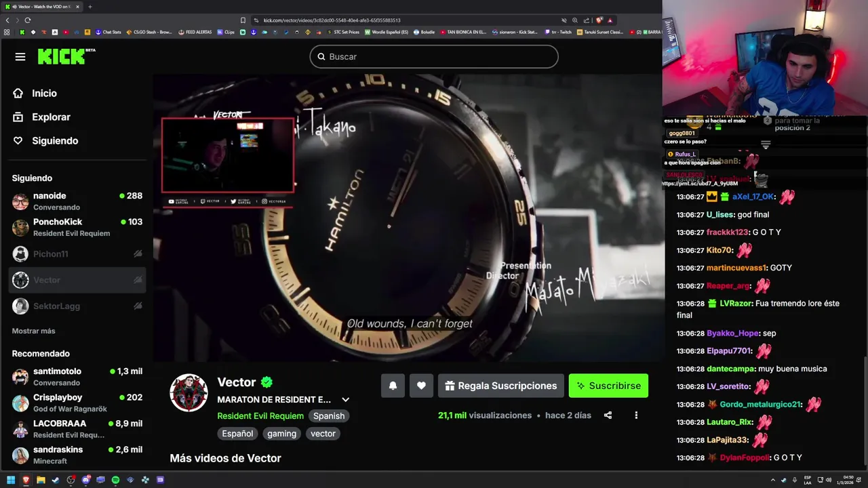Open the Kick hamburger menu
This screenshot has width=868, height=488.
[20, 57]
